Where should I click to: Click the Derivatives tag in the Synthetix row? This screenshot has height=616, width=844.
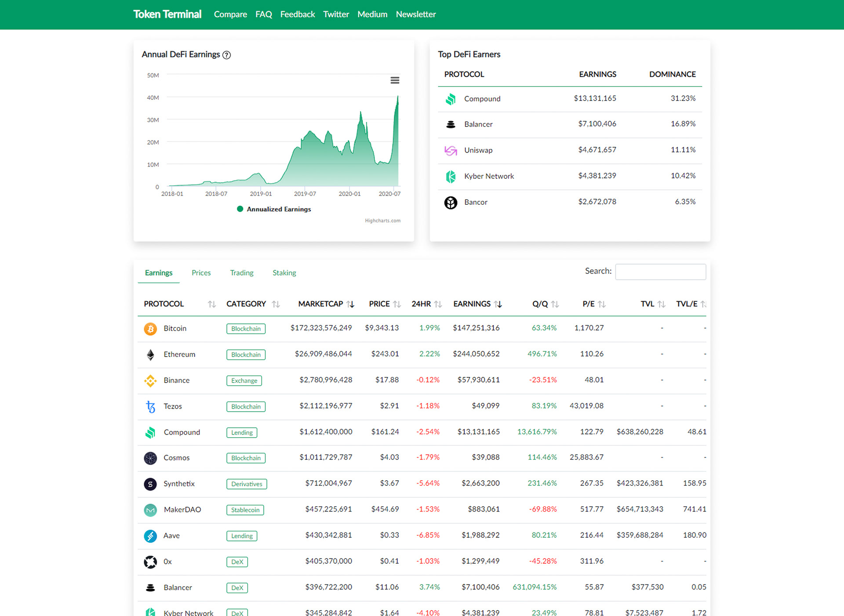(247, 484)
